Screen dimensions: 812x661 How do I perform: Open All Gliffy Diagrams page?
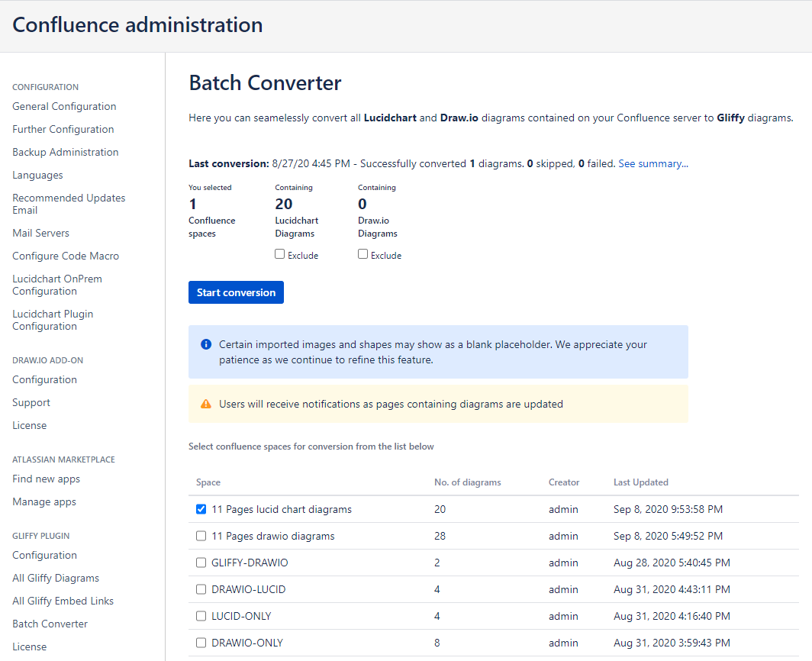pos(56,578)
